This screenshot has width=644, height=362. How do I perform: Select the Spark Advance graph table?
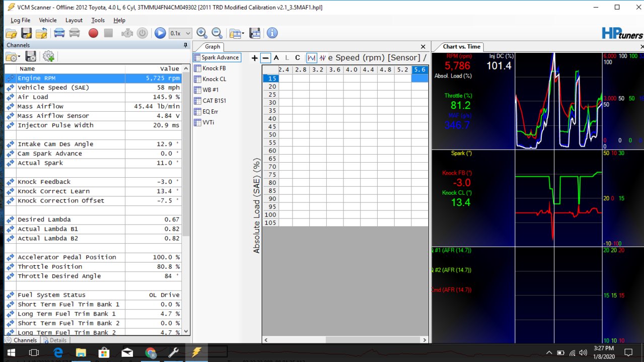click(217, 57)
